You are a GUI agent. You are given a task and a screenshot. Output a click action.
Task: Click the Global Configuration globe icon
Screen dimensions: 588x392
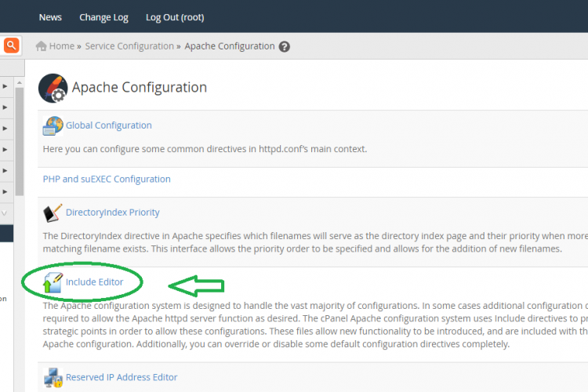(53, 125)
